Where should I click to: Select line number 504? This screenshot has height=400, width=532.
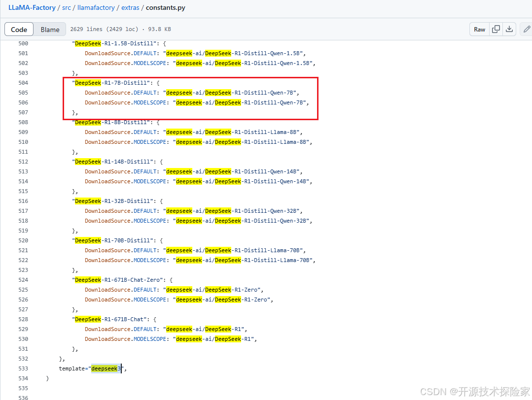pyautogui.click(x=23, y=83)
